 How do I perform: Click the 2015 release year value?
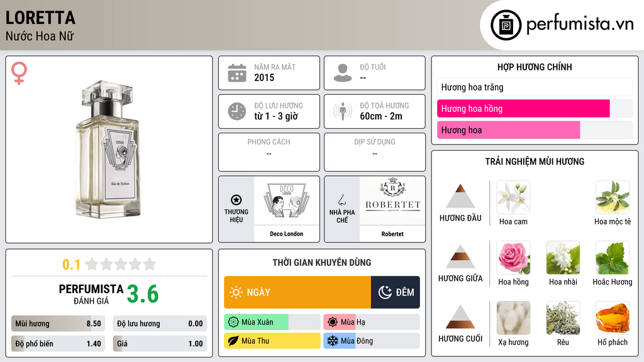pyautogui.click(x=264, y=77)
